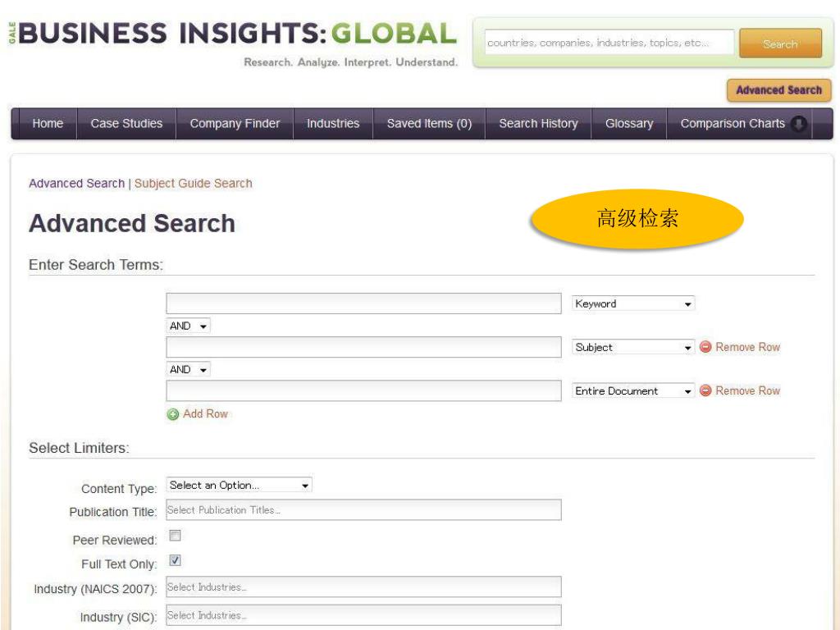
Task: Follow the Subject Guide Search link
Action: [x=194, y=183]
